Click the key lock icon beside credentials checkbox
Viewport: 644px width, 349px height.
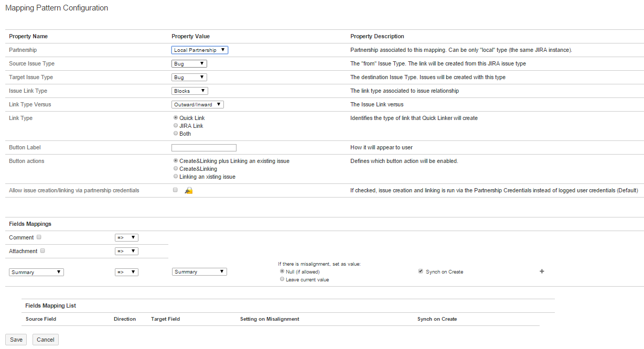click(x=189, y=191)
